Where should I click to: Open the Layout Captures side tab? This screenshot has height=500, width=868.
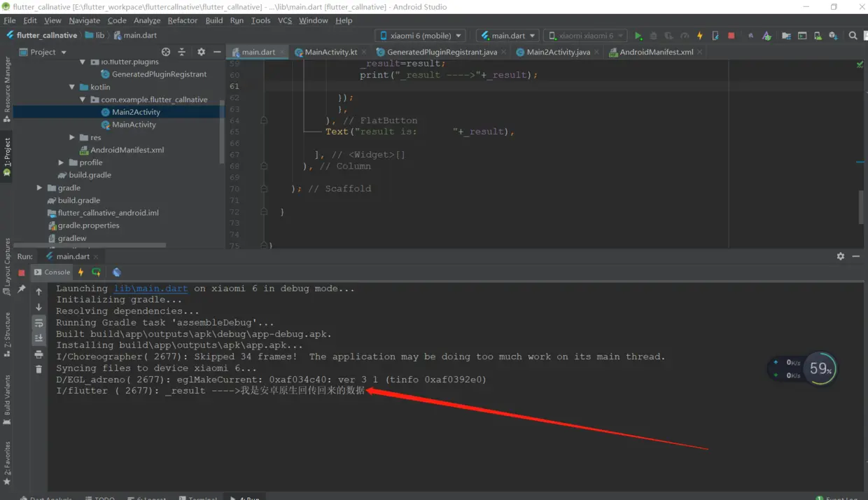point(7,267)
